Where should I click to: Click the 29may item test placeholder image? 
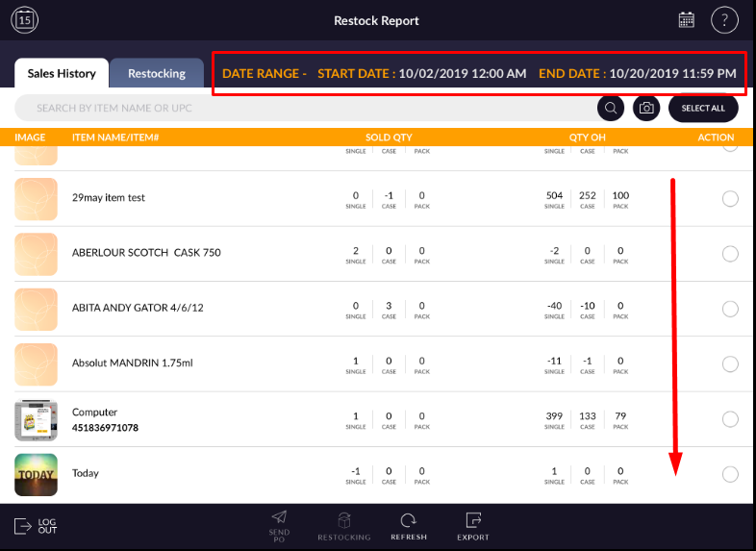click(37, 199)
